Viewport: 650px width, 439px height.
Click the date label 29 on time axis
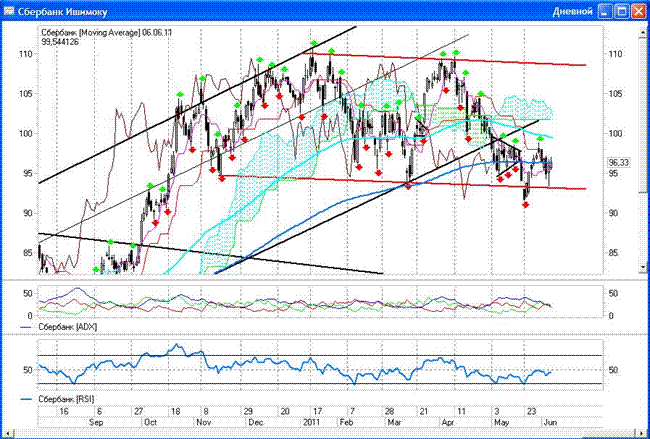click(x=248, y=412)
